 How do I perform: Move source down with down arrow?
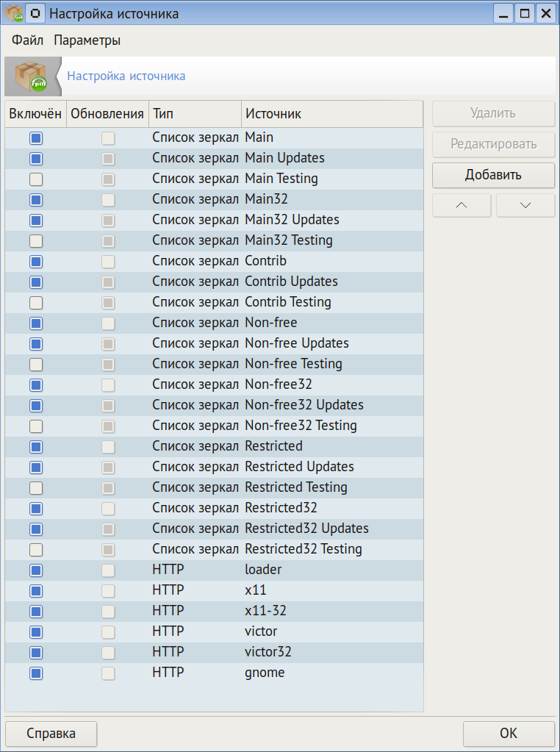(x=525, y=205)
